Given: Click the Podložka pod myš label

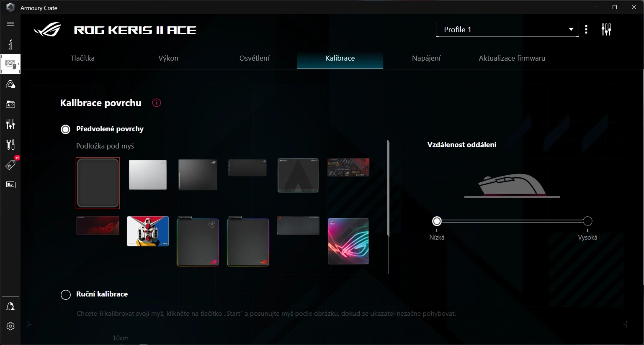Looking at the screenshot, I should pos(105,146).
